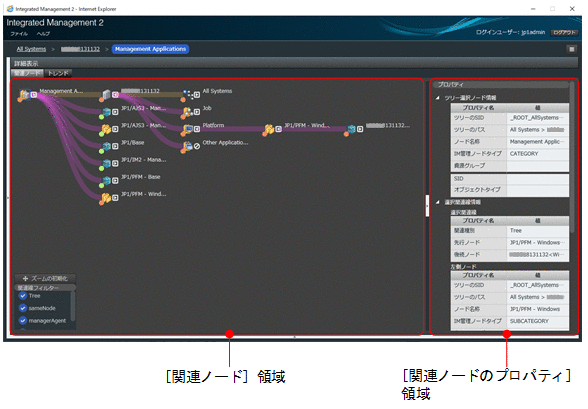Collapse the 131132 host node expander
Image resolution: width=588 pixels, height=409 pixels.
(x=116, y=95)
